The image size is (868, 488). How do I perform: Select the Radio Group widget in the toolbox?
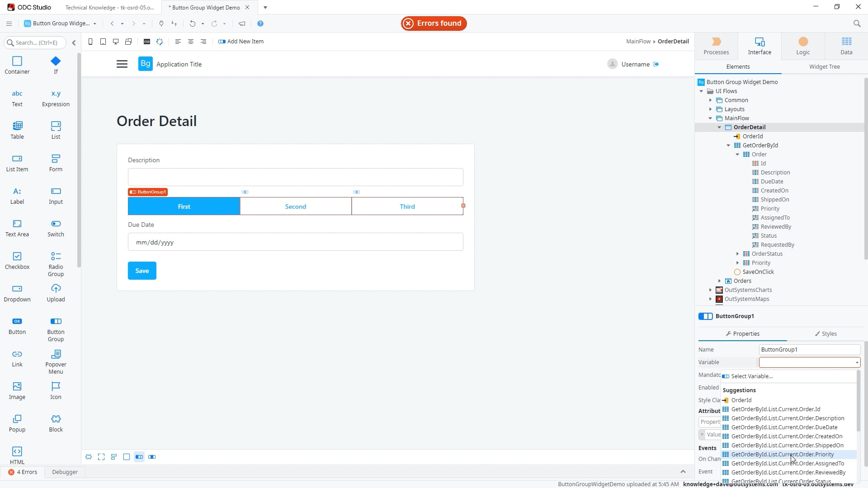(x=55, y=261)
